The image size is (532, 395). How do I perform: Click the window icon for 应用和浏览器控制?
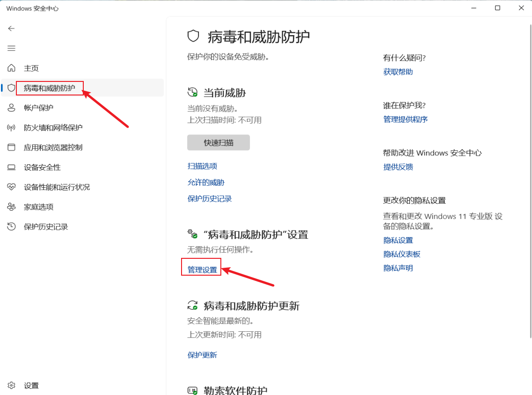pyautogui.click(x=11, y=147)
